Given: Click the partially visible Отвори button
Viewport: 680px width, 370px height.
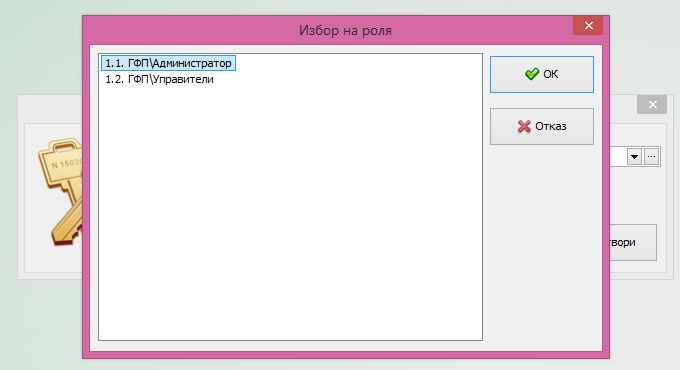Looking at the screenshot, I should click(x=633, y=242).
